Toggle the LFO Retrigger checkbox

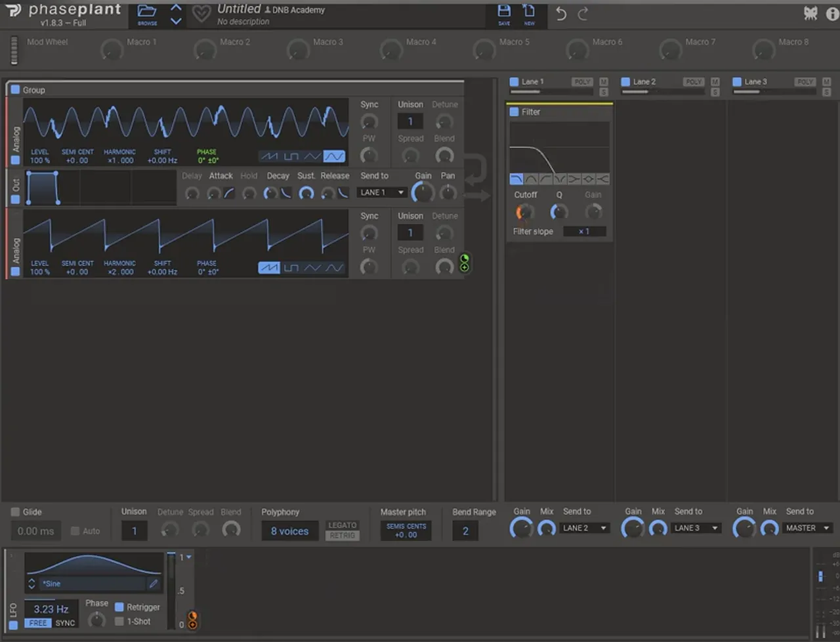tap(119, 607)
